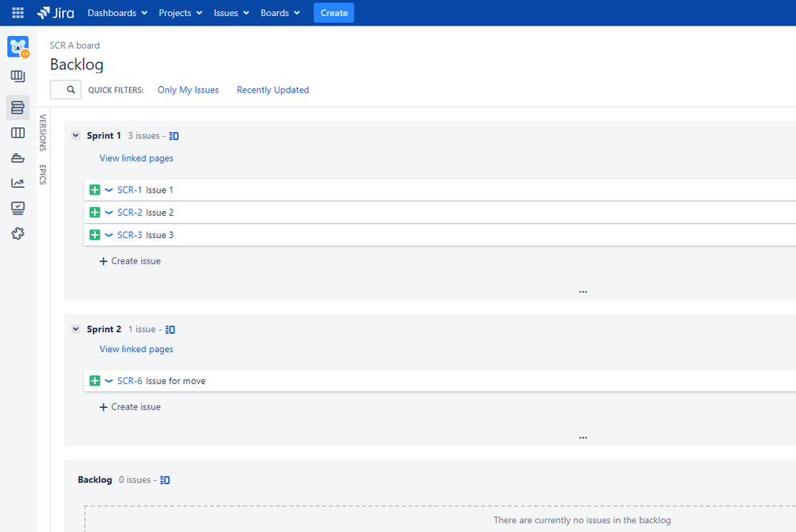Click the 'SCR A board' breadcrumb text
The image size is (796, 532).
pos(75,45)
